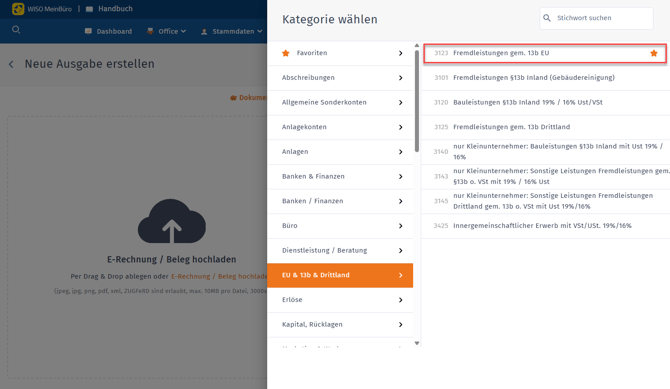Open the Handbuch book icon
670x389 pixels.
(x=89, y=9)
